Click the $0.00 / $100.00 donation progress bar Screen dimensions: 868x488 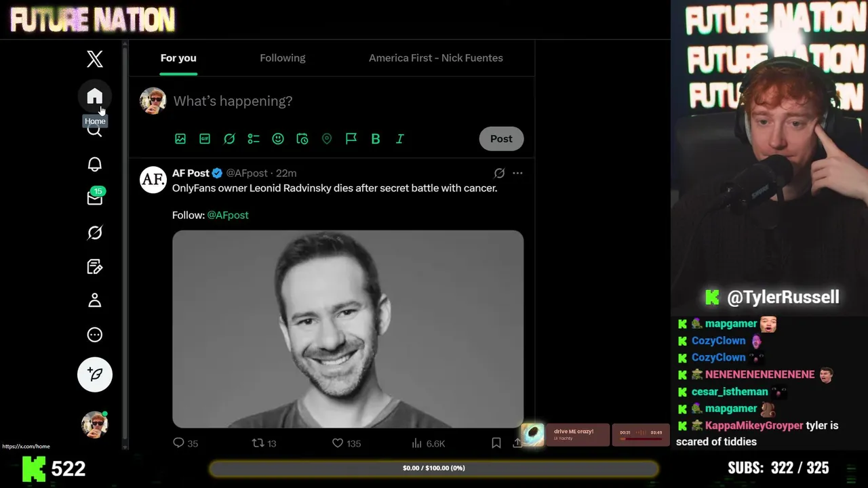pyautogui.click(x=434, y=468)
